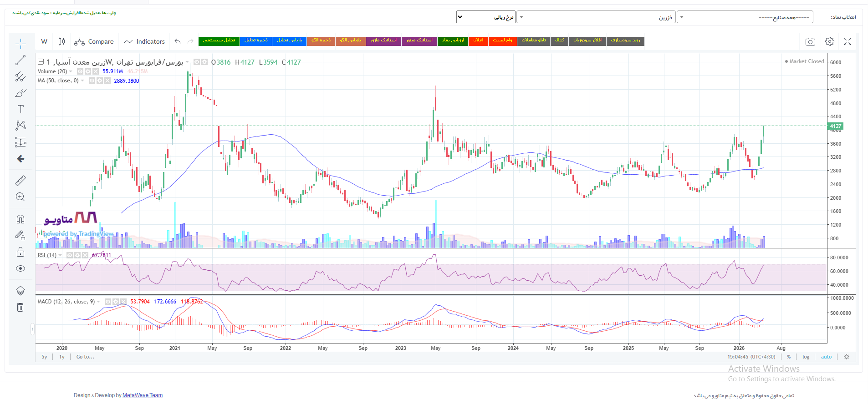Remove drawings with trash icon

pyautogui.click(x=20, y=308)
